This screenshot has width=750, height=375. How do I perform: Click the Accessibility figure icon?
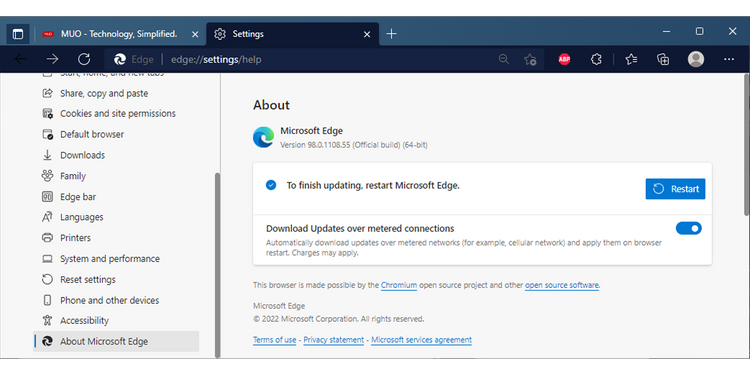click(47, 320)
